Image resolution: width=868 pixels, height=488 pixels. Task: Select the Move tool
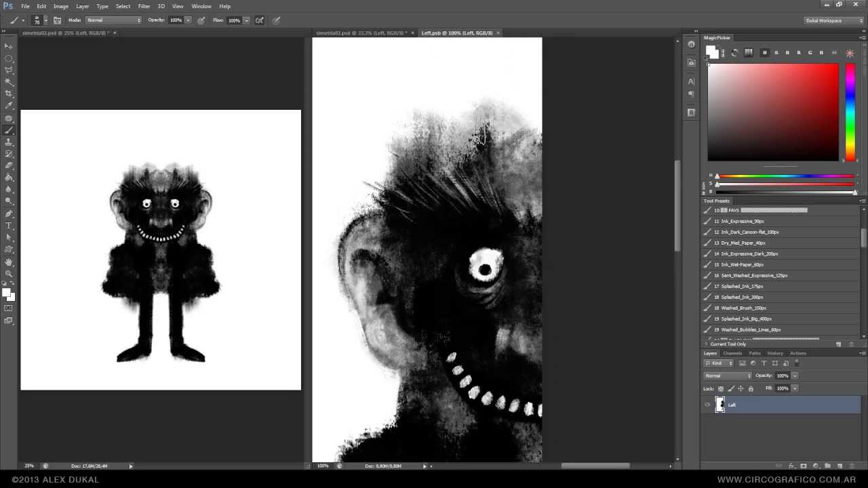(9, 45)
